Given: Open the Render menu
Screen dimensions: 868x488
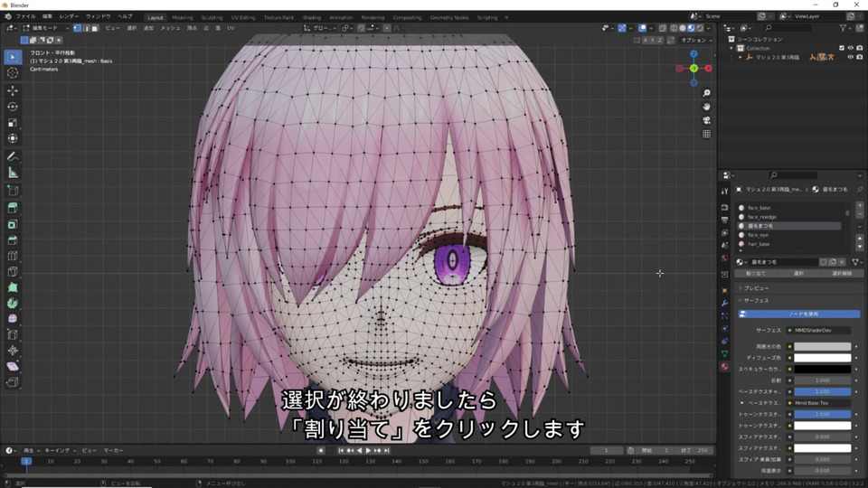Looking at the screenshot, I should (x=69, y=16).
